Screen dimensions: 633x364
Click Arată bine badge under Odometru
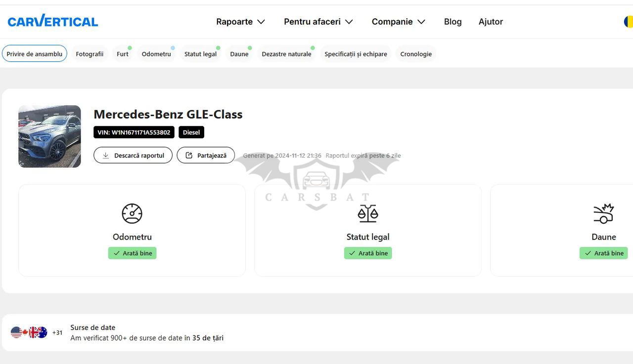click(x=133, y=253)
